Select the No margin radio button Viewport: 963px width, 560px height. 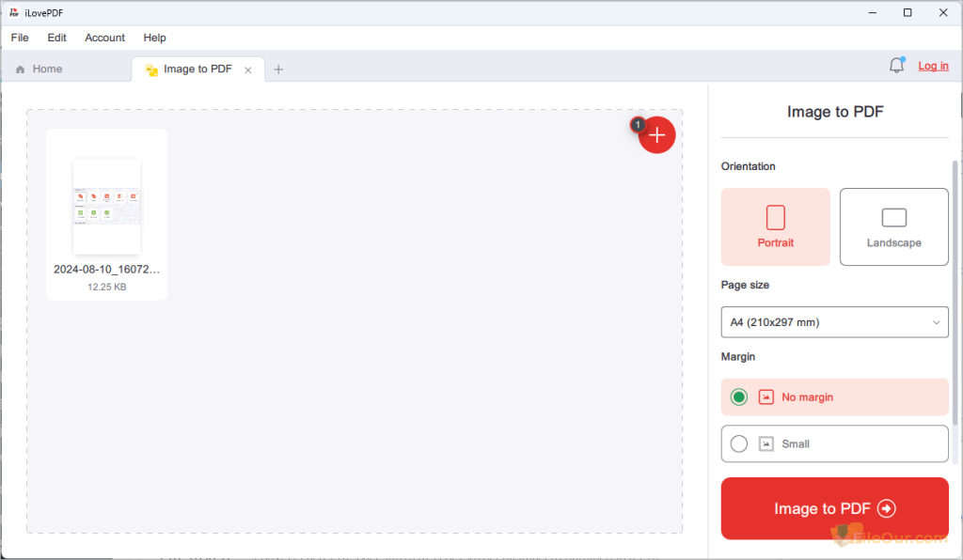tap(738, 397)
